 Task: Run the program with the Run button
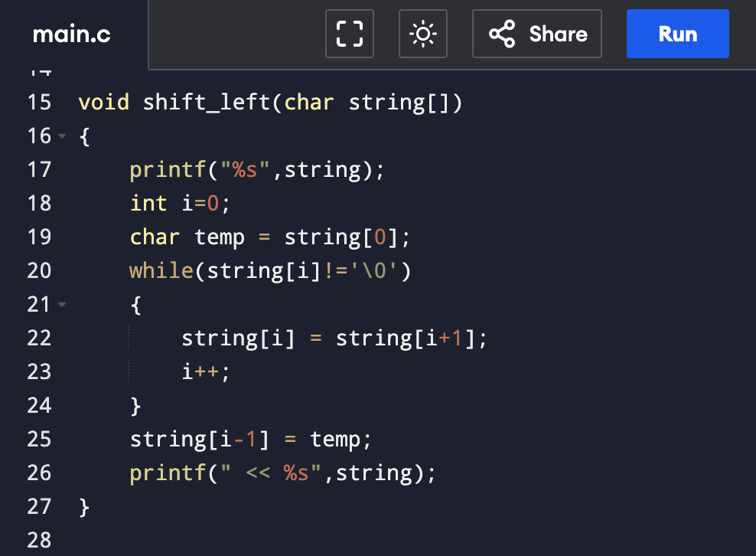[677, 34]
